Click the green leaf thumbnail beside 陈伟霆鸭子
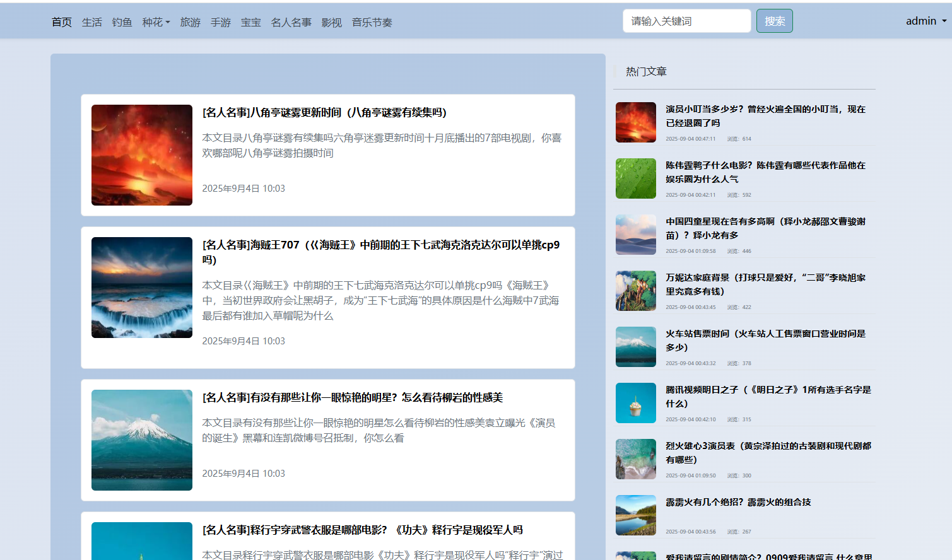Viewport: 952px width, 560px height. (x=635, y=178)
